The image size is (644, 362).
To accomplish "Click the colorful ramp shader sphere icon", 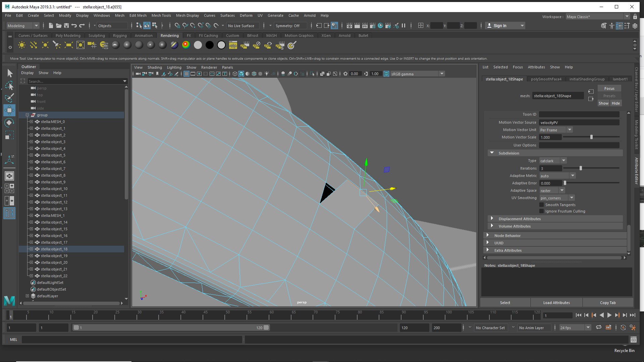I will (x=186, y=45).
